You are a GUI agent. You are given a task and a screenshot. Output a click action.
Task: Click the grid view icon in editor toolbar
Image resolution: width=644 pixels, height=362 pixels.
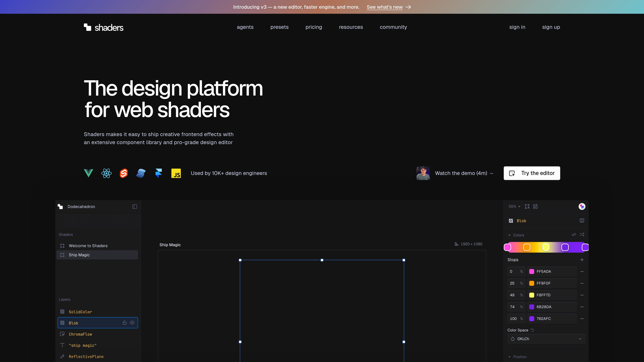(535, 206)
